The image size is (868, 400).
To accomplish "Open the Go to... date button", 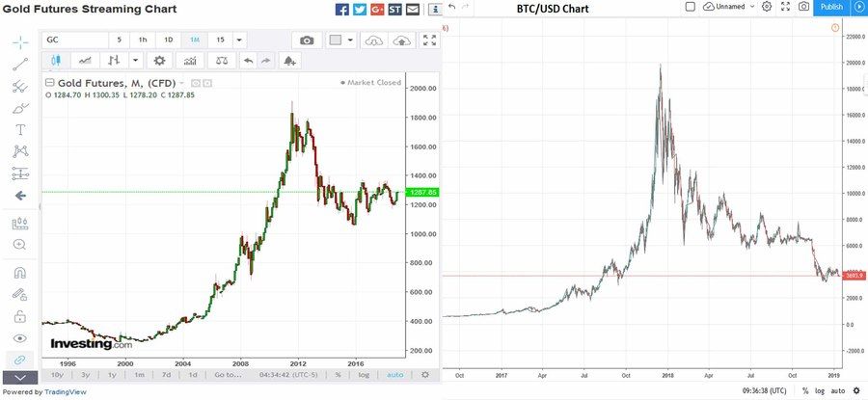I will pyautogui.click(x=228, y=375).
